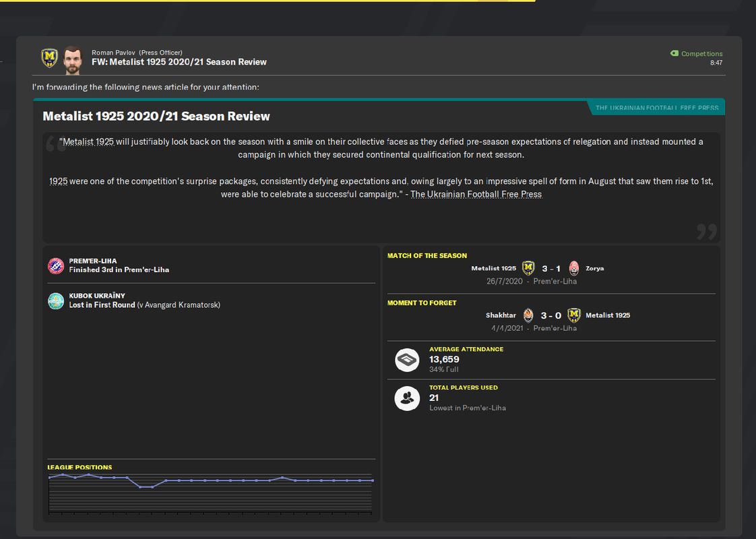756x539 pixels.
Task: Click the Prem'er-Liha competition logo
Action: click(x=56, y=265)
